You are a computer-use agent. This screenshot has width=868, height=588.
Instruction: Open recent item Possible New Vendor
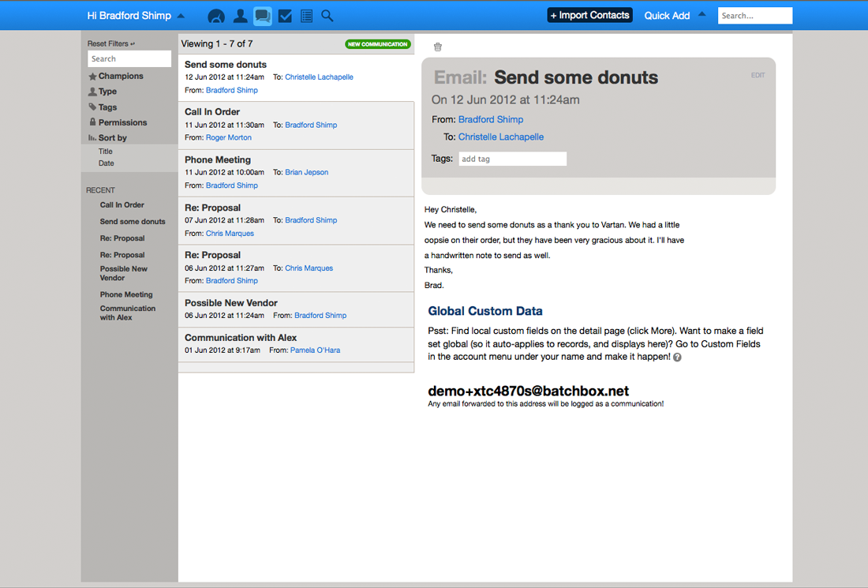pyautogui.click(x=123, y=274)
